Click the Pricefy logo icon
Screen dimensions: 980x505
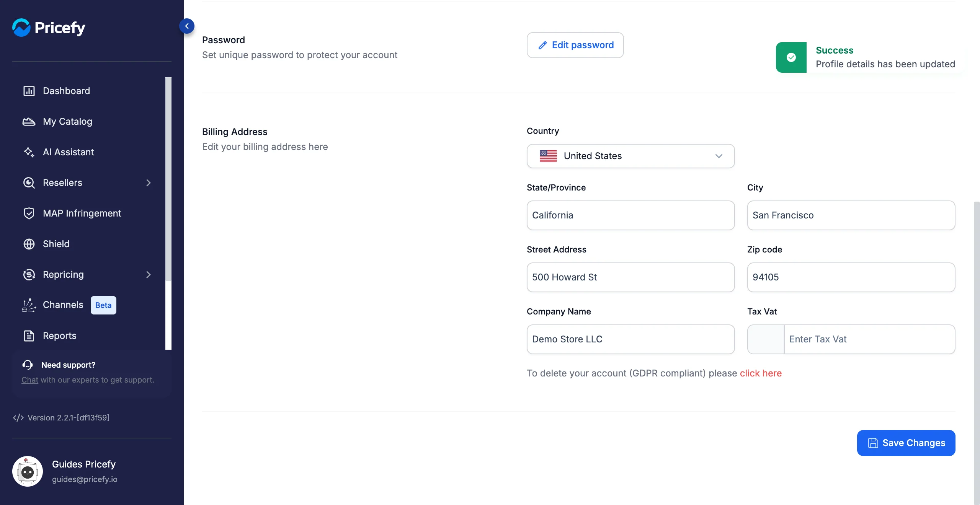click(x=21, y=28)
